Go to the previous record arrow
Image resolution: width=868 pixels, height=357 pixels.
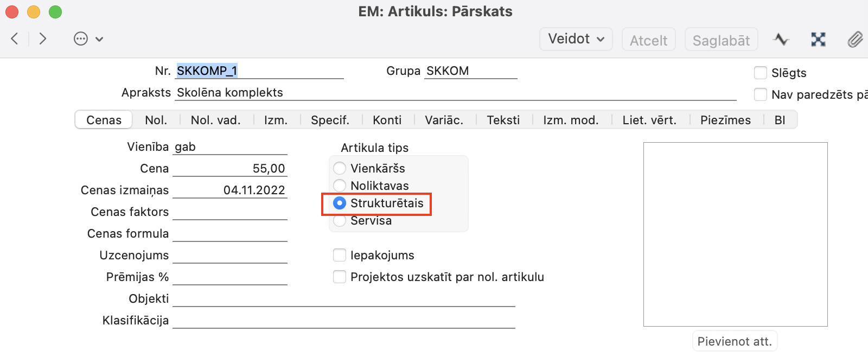pos(15,39)
